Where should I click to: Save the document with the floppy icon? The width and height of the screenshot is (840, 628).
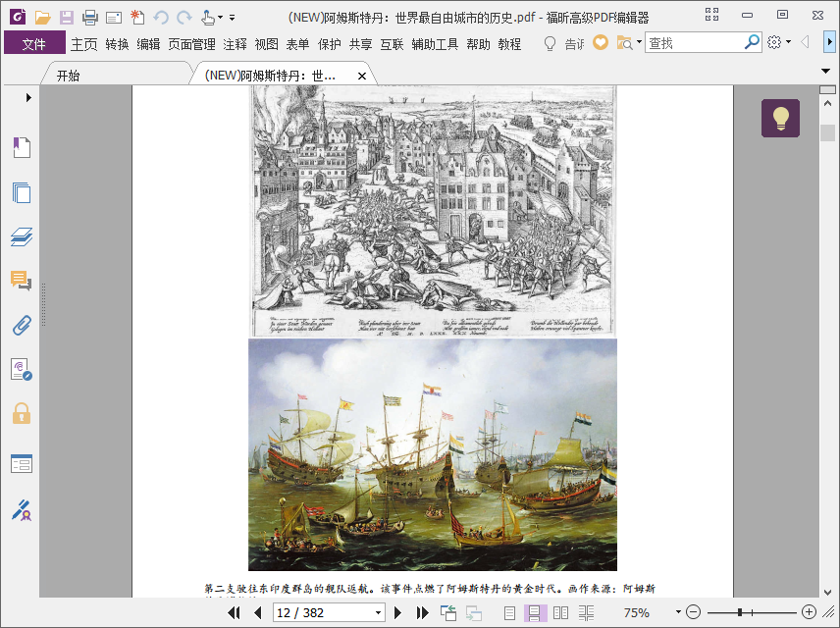coord(67,18)
